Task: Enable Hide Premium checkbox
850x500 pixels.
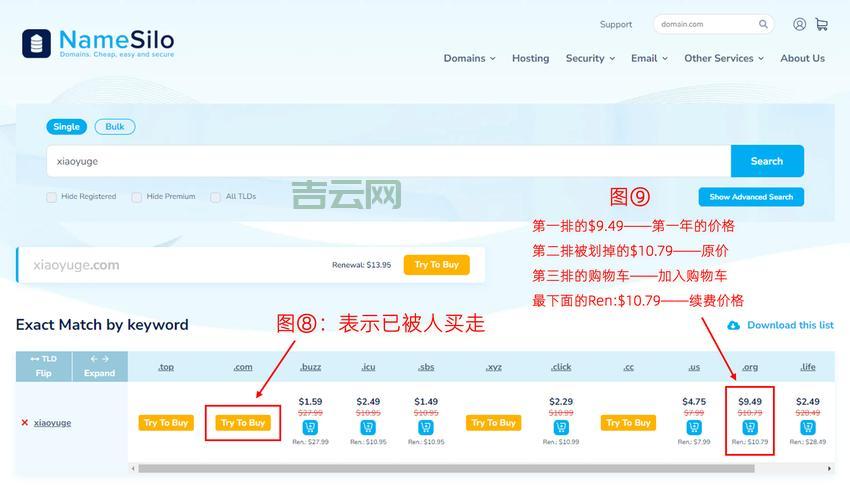Action: tap(137, 197)
